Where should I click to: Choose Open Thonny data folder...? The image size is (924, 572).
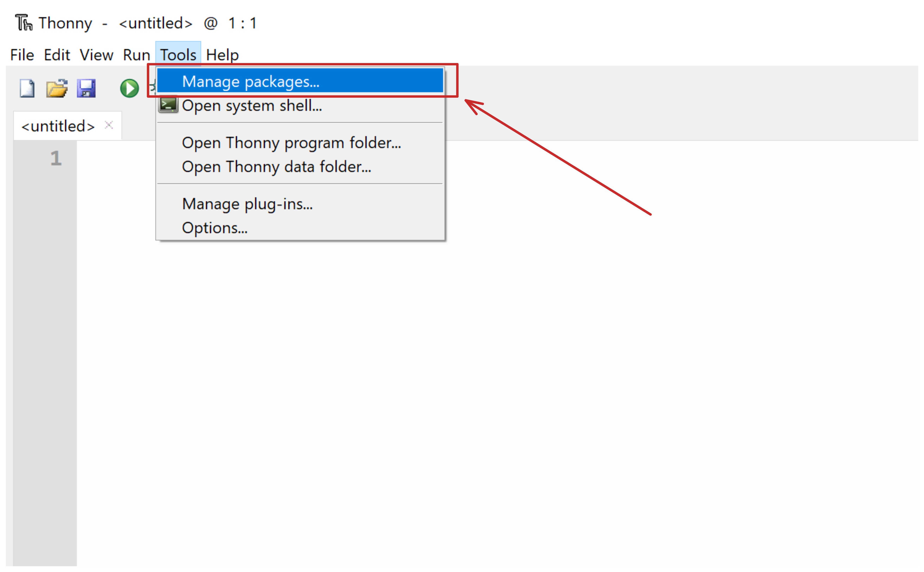point(300,166)
